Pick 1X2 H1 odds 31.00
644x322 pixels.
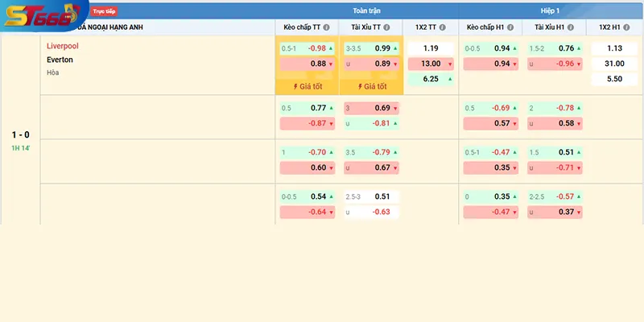[x=614, y=64]
